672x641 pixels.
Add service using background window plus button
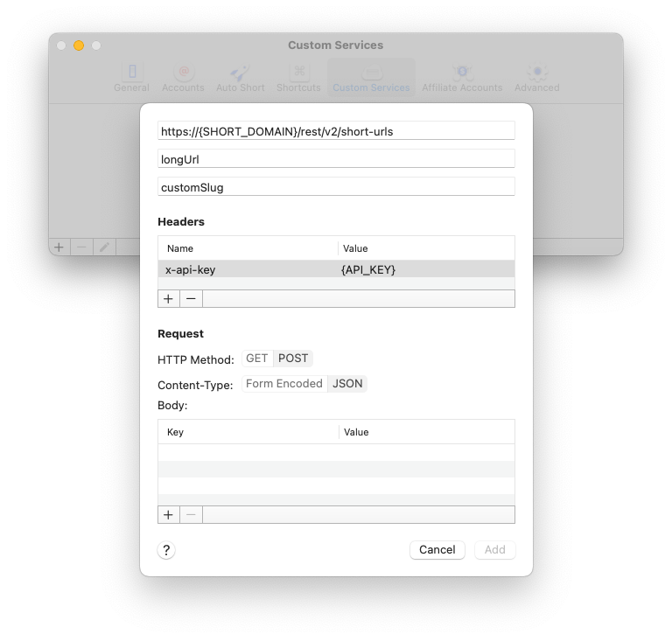[x=59, y=247]
